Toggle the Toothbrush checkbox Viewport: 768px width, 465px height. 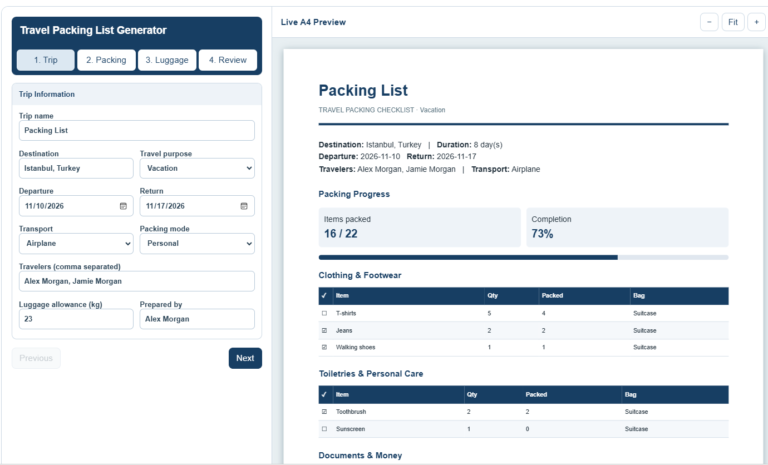pos(324,412)
